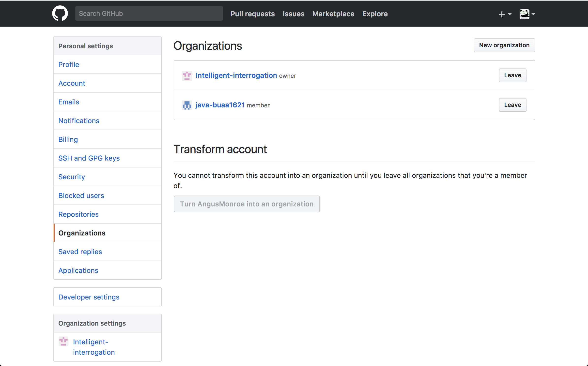This screenshot has height=366, width=588.
Task: Open Saved replies settings
Action: pos(108,252)
